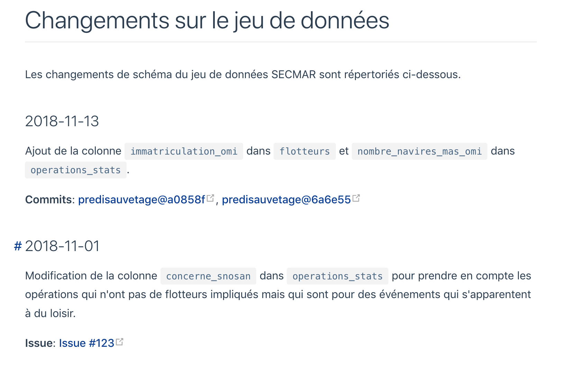Image resolution: width=588 pixels, height=370 pixels.
Task: Click the flotteurs code label
Action: [x=304, y=151]
